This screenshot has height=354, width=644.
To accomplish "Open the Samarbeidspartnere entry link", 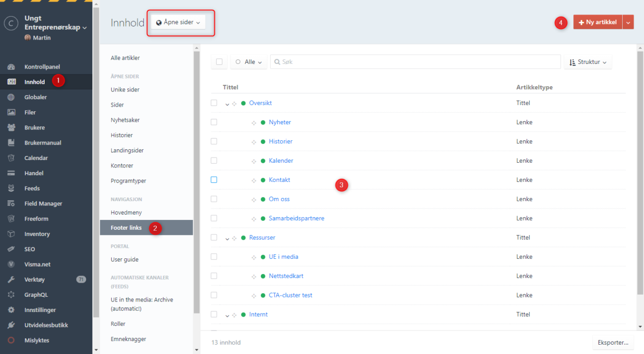I will [296, 218].
